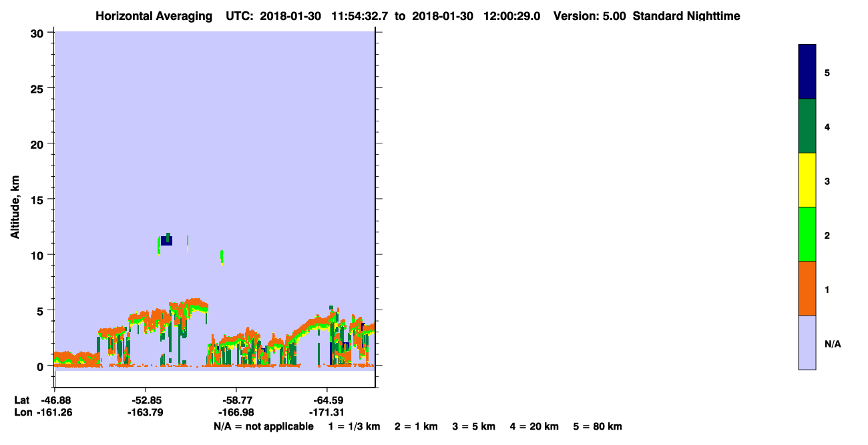Click the altitude tick label '30'
The height and width of the screenshot is (445, 868).
coord(39,33)
